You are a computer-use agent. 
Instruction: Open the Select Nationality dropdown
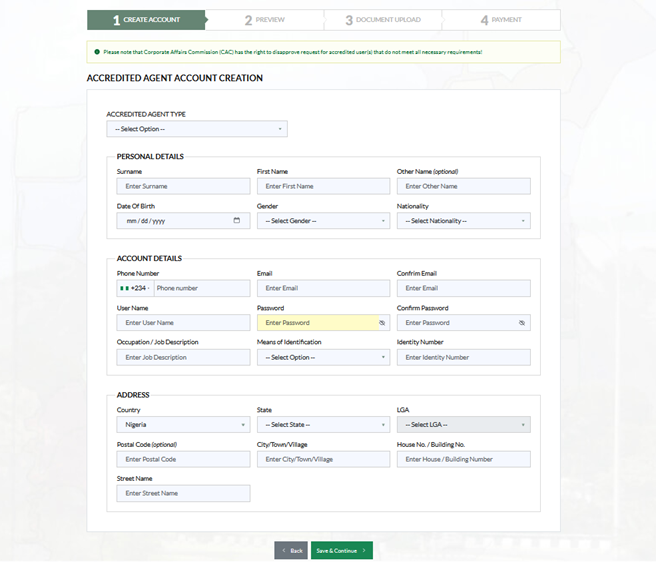pos(464,221)
